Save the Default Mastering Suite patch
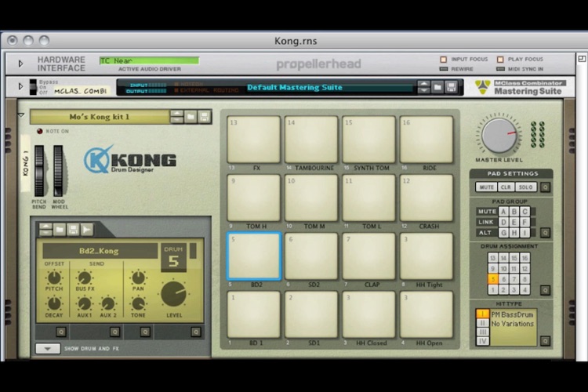 tap(451, 87)
